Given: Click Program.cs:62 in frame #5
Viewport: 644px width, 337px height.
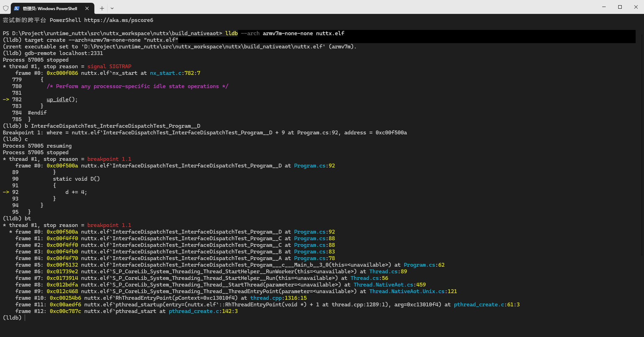Looking at the screenshot, I should click(x=424, y=265).
